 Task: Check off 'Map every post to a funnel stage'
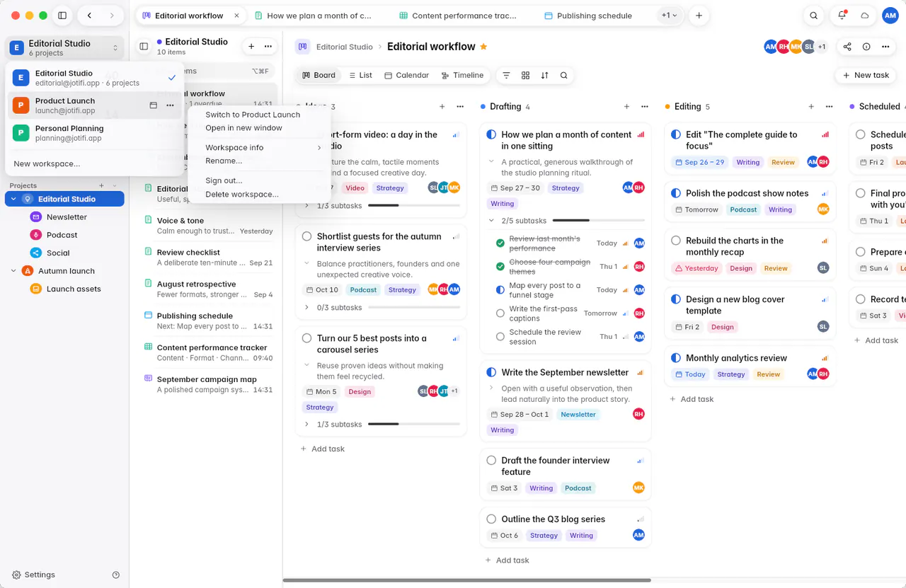point(500,290)
